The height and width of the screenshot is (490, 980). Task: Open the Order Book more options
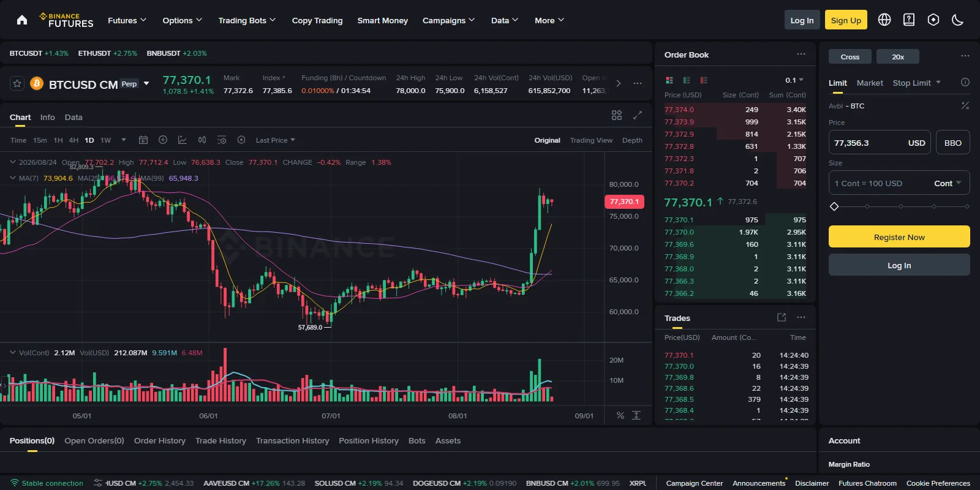point(801,55)
